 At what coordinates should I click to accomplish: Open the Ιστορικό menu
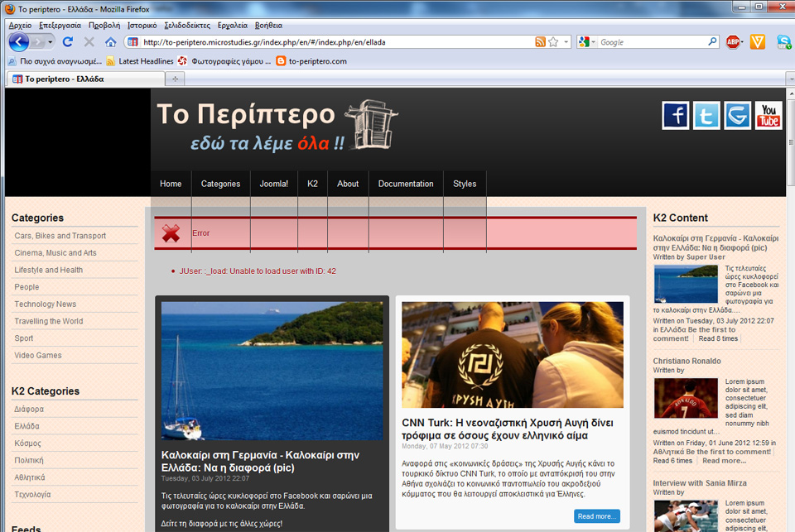pyautogui.click(x=142, y=26)
